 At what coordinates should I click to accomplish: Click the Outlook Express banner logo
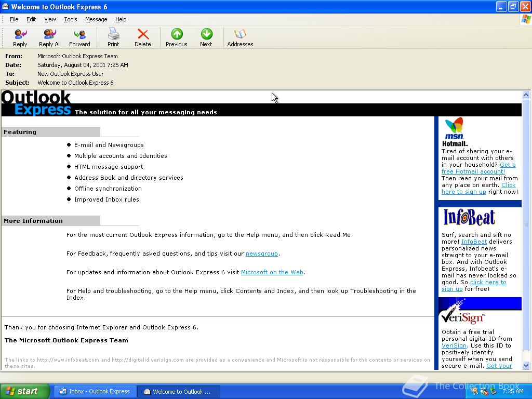coord(36,103)
